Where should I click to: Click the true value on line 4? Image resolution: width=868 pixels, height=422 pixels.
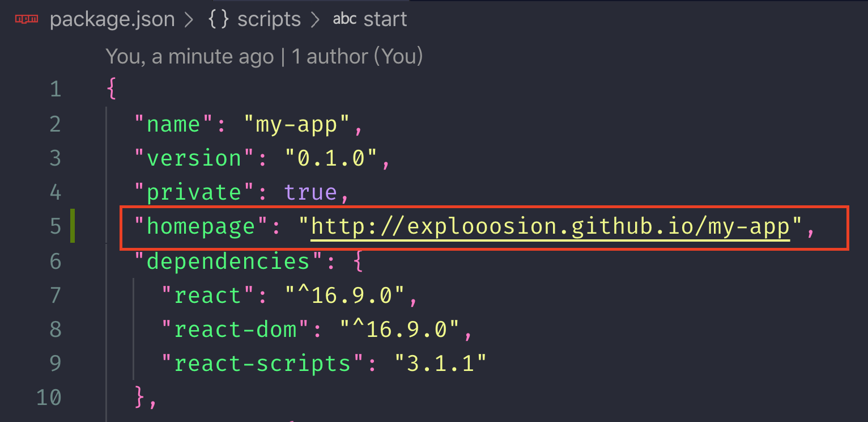(311, 192)
